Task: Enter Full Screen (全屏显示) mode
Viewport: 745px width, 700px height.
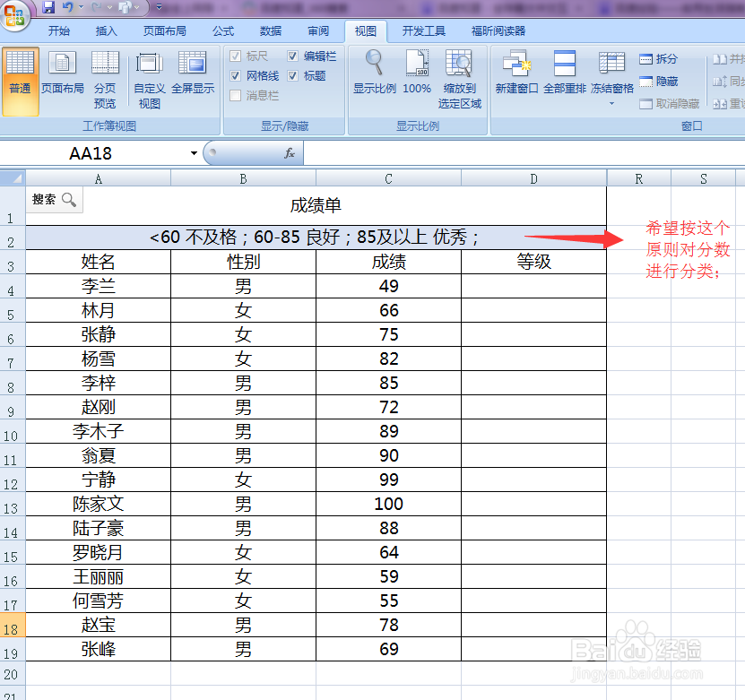Action: [x=193, y=71]
